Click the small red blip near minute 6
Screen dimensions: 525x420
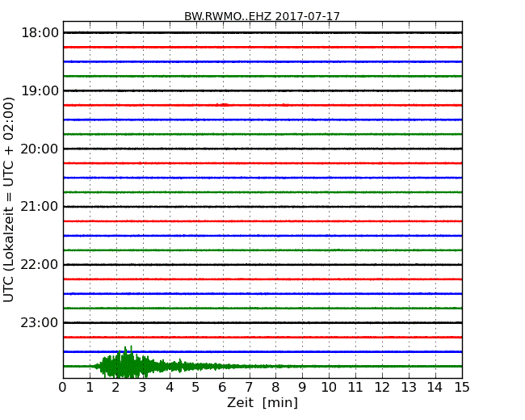pyautogui.click(x=224, y=105)
